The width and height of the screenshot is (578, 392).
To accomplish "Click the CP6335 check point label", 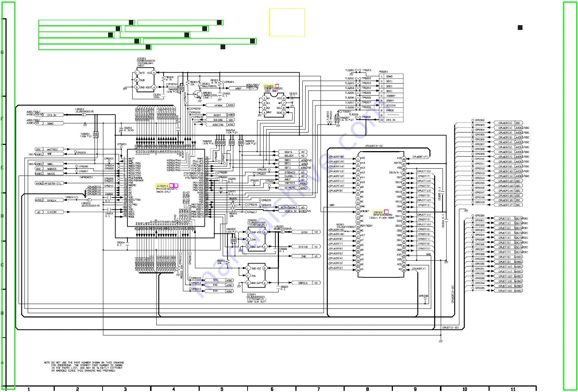I will 480,288.
